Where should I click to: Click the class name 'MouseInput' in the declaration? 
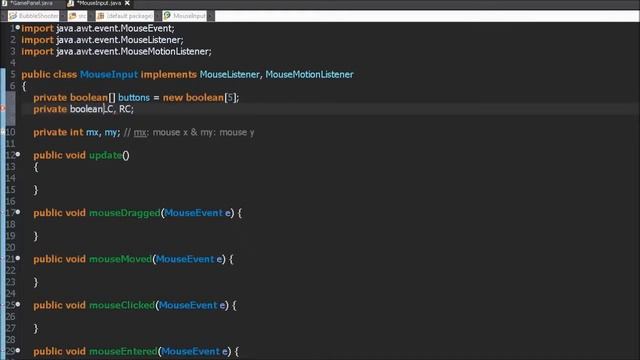coord(109,74)
